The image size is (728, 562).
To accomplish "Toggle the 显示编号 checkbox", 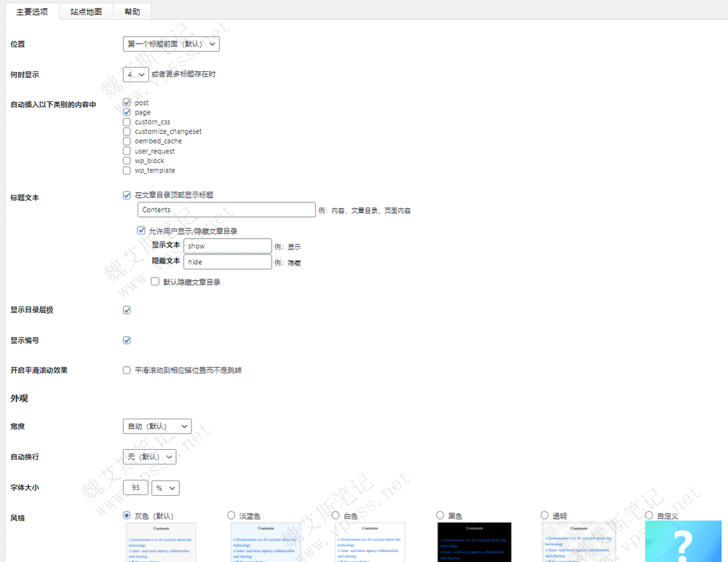I will [x=127, y=340].
